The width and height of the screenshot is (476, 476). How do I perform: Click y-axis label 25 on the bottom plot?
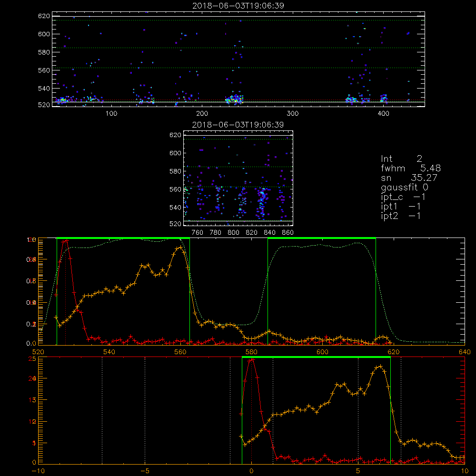[32, 358]
